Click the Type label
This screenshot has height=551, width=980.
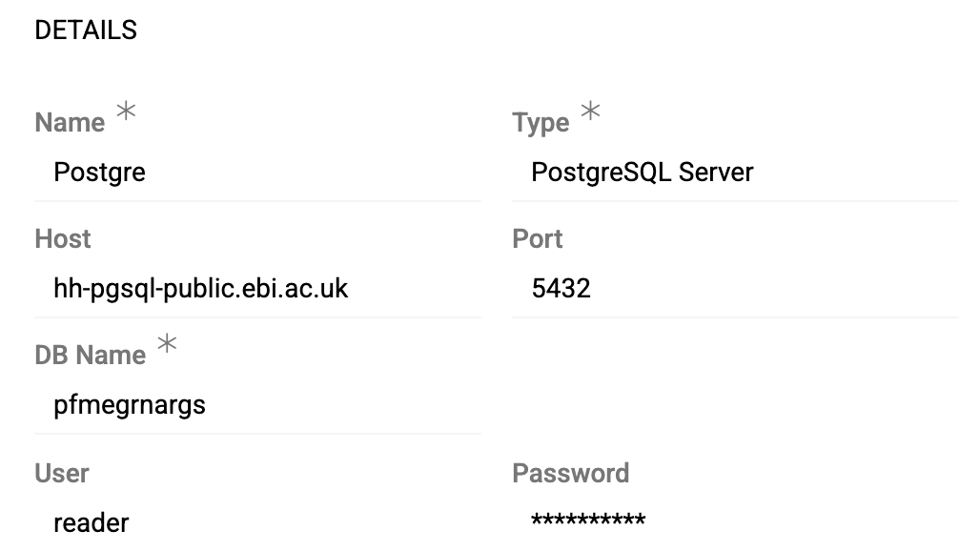541,121
